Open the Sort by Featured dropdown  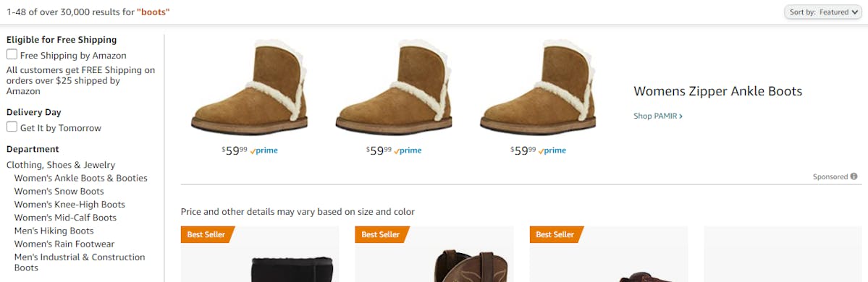[x=823, y=12]
